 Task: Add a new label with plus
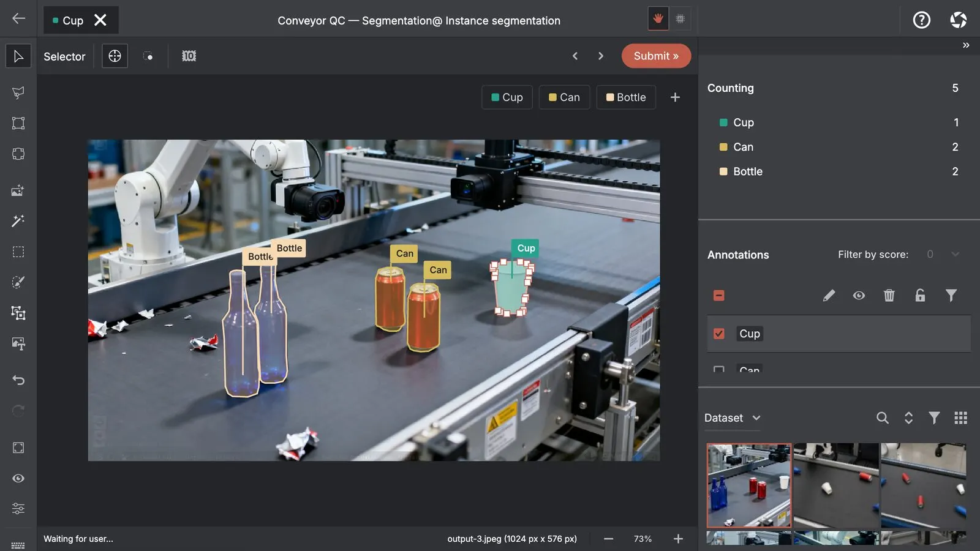[x=675, y=97]
